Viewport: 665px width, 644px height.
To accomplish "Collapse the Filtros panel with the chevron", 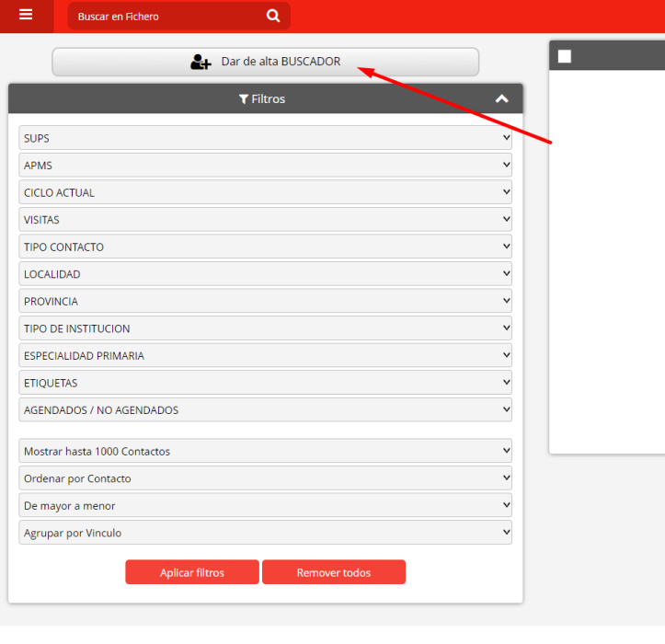I will point(501,99).
